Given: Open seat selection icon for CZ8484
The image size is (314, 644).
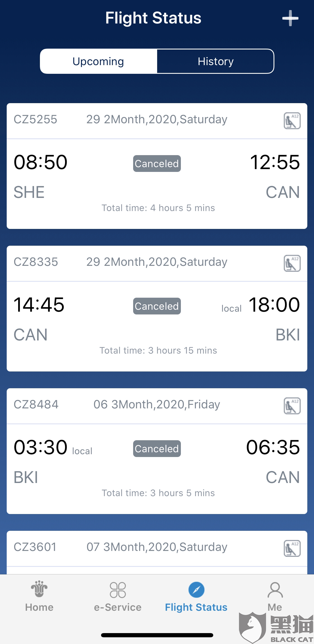Looking at the screenshot, I should [x=292, y=406].
